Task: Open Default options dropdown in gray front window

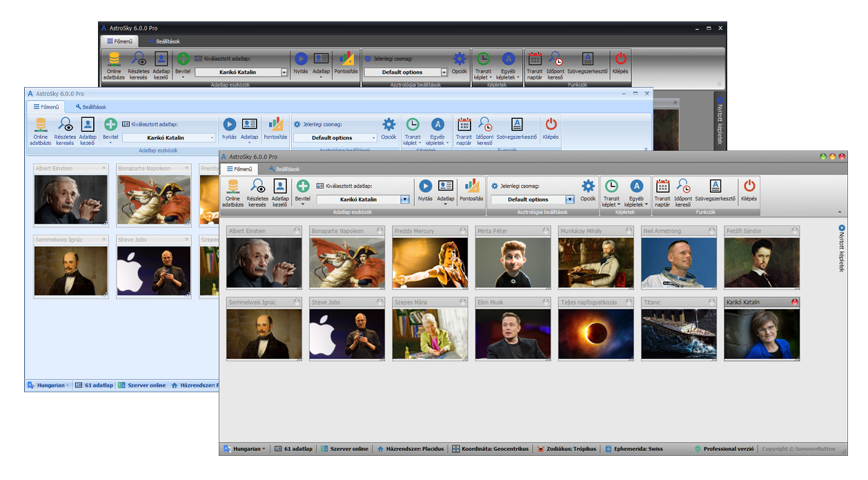Action: click(570, 200)
